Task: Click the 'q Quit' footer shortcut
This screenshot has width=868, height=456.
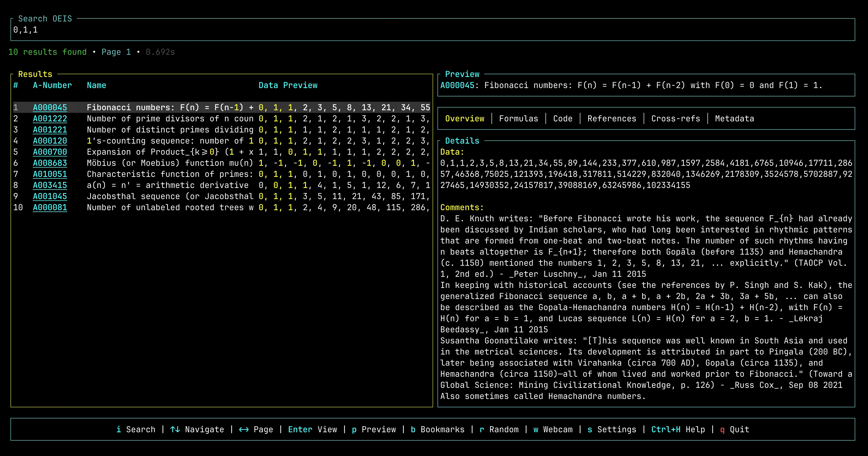Action: point(734,429)
